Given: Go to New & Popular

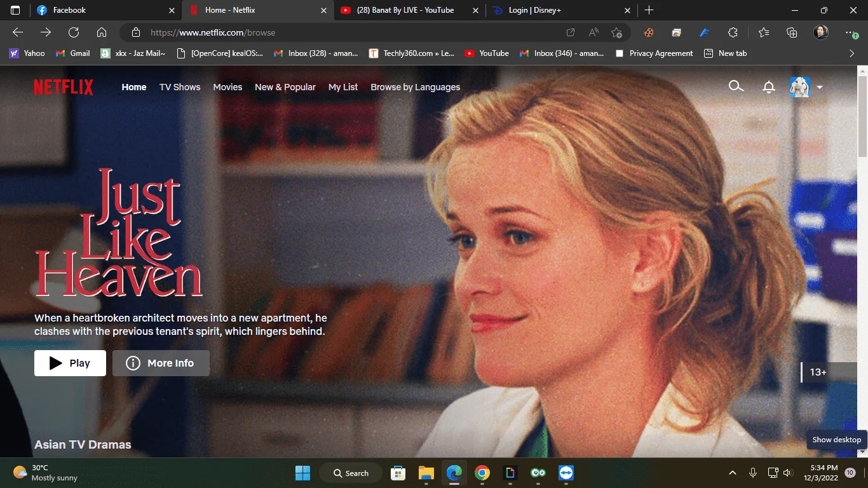Looking at the screenshot, I should tap(285, 87).
